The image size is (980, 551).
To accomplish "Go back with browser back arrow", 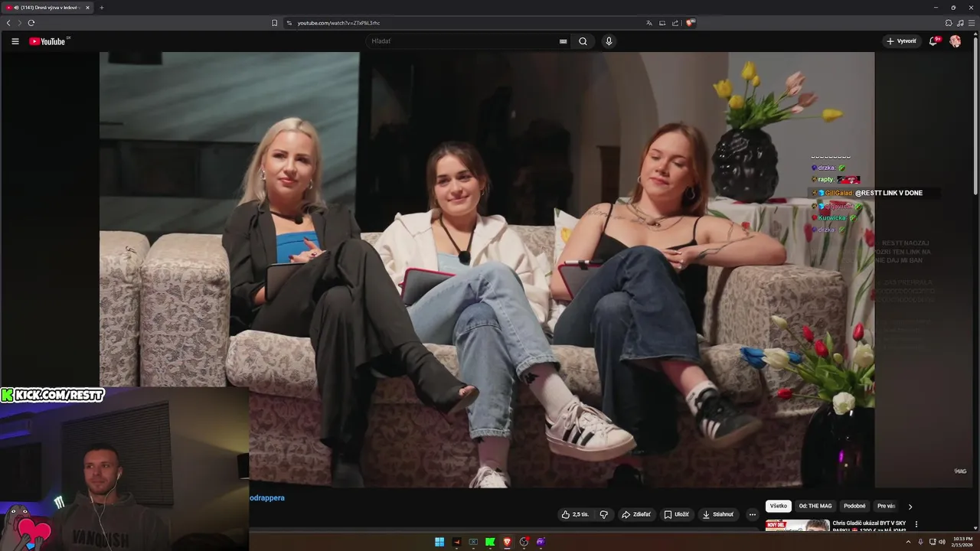I will [8, 23].
